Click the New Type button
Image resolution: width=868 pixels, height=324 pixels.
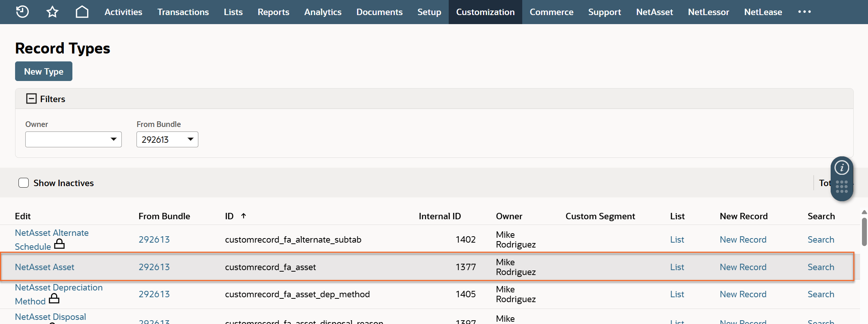[44, 71]
